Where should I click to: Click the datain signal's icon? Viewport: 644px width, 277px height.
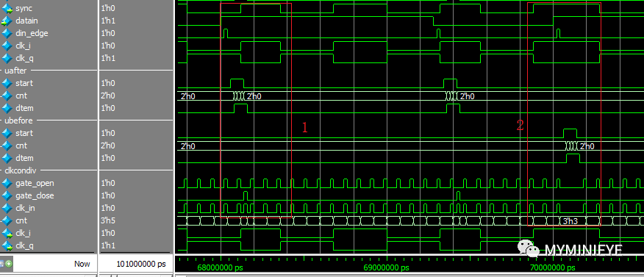pos(7,21)
